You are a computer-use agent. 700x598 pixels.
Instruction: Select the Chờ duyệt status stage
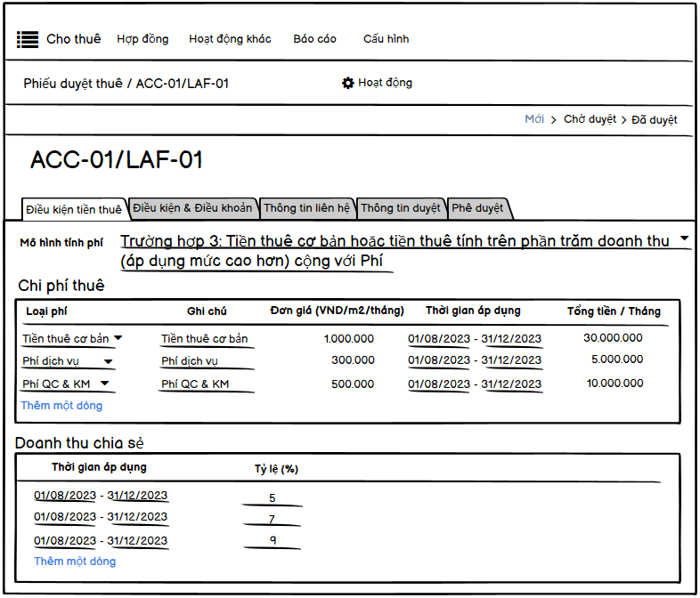click(590, 119)
